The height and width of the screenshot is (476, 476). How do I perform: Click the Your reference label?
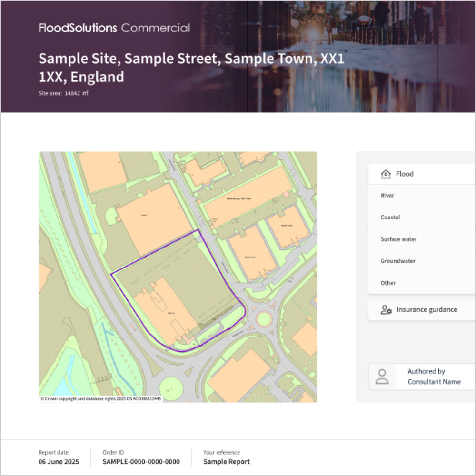pyautogui.click(x=222, y=452)
